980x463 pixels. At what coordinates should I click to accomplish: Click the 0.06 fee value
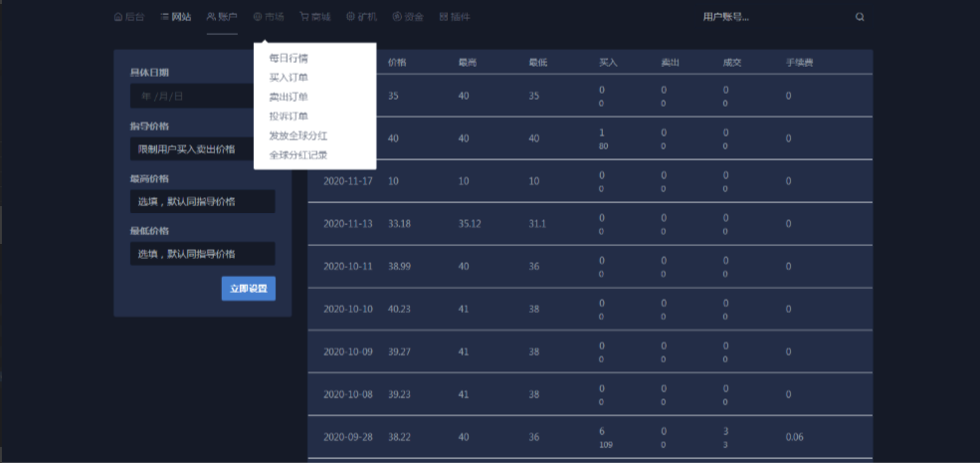click(795, 437)
